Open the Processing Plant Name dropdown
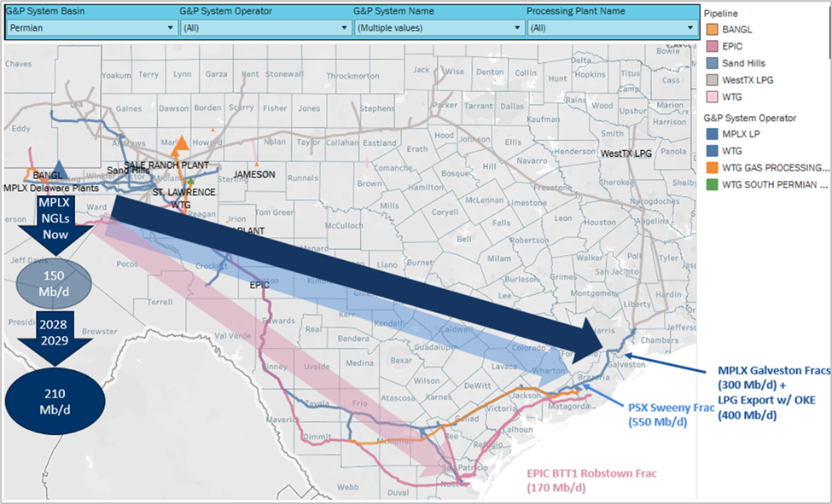Image resolution: width=832 pixels, height=504 pixels. pos(613,27)
